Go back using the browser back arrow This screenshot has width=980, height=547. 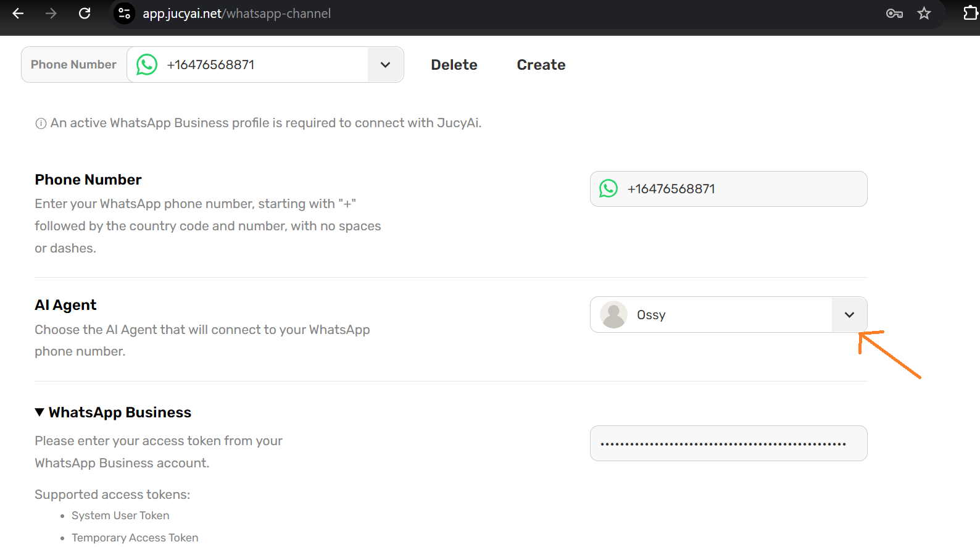click(18, 13)
